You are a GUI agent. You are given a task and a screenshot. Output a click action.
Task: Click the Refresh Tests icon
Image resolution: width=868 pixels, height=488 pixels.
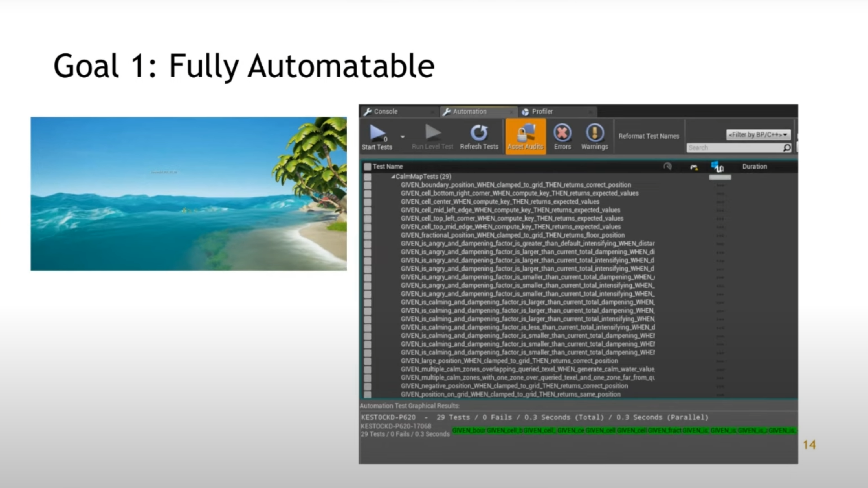click(479, 132)
